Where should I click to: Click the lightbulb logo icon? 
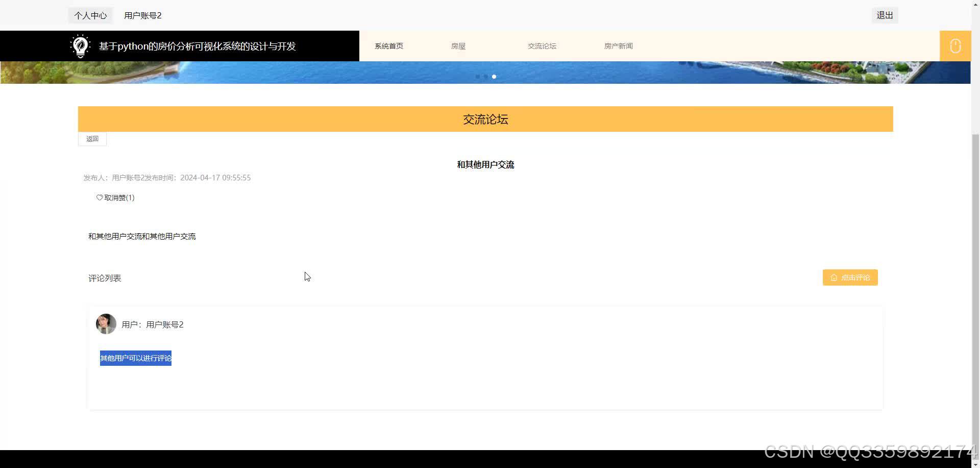tap(80, 46)
